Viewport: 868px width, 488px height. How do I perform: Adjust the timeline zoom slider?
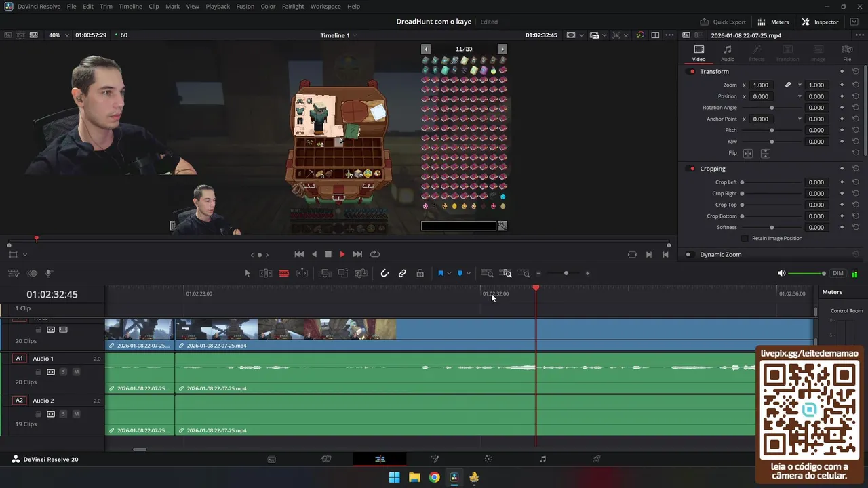pos(566,273)
